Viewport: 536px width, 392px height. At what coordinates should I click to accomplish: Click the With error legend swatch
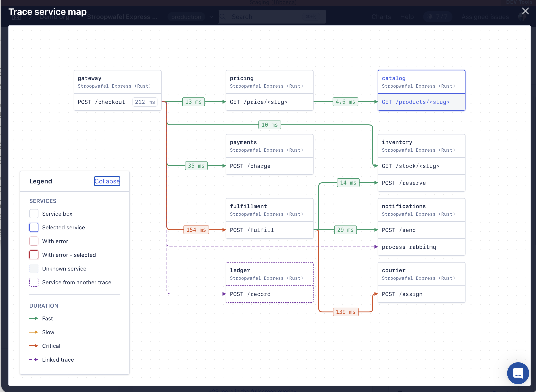(34, 241)
